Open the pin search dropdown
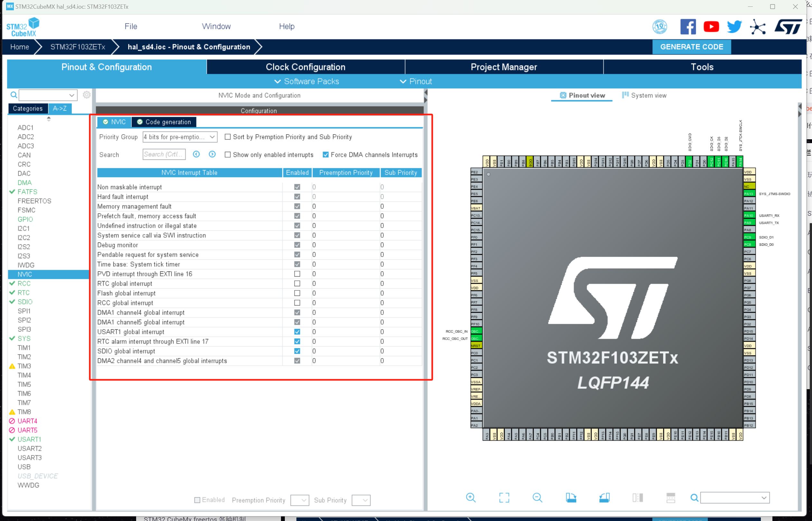Screen dimensions: 812x521 pos(735,498)
